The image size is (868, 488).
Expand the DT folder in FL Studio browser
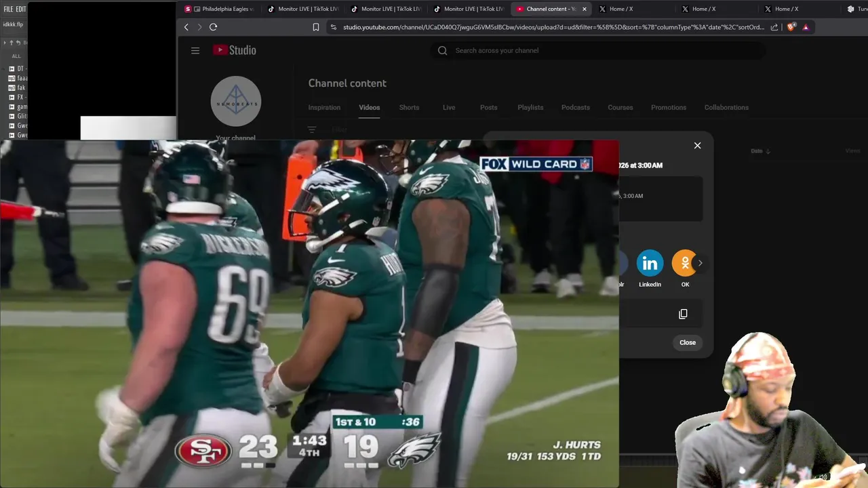click(x=17, y=68)
